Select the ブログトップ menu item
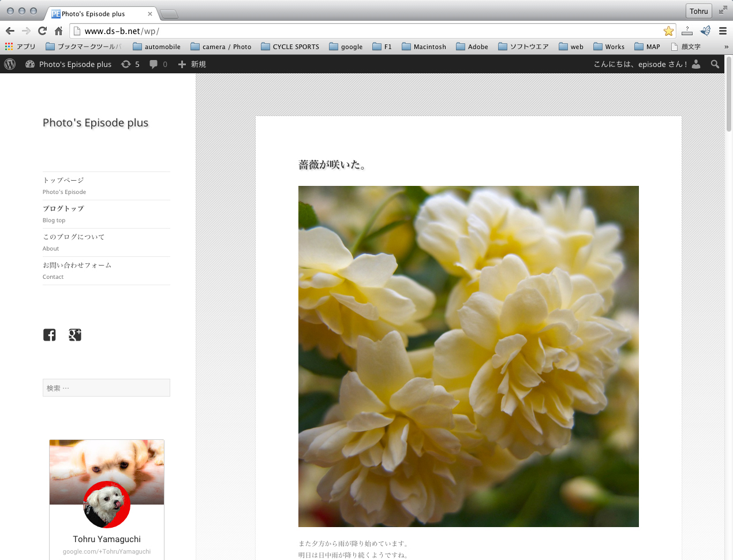733x560 pixels. (63, 208)
